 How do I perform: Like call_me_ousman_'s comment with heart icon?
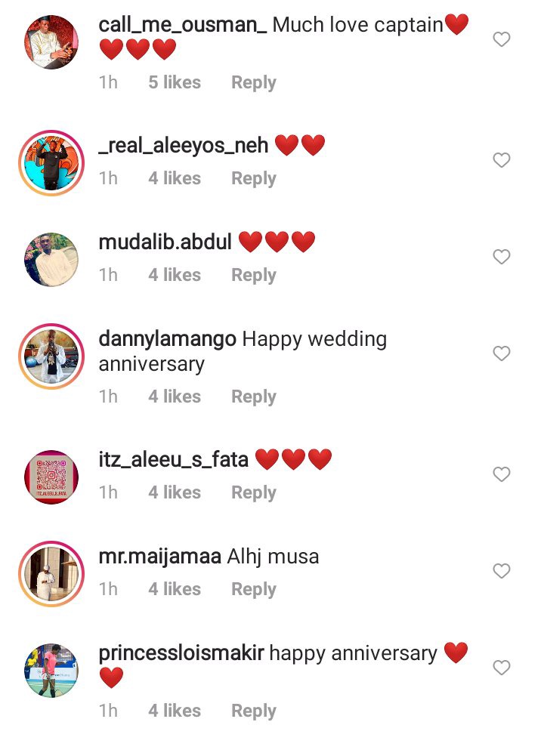click(x=502, y=39)
